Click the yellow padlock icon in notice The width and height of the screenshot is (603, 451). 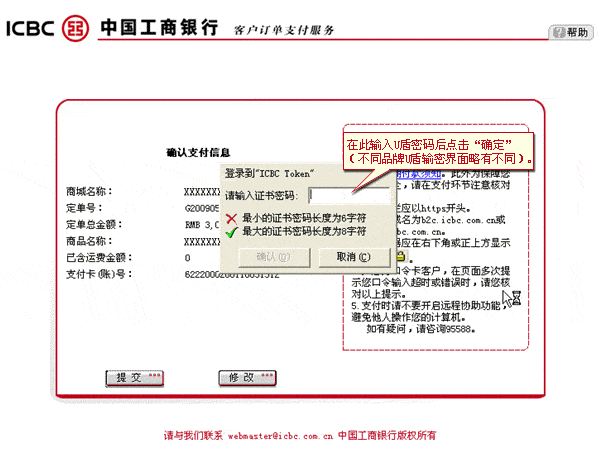pyautogui.click(x=400, y=256)
